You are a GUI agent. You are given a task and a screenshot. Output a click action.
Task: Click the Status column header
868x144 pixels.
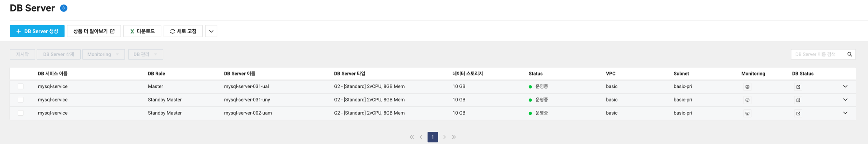[x=536, y=73]
